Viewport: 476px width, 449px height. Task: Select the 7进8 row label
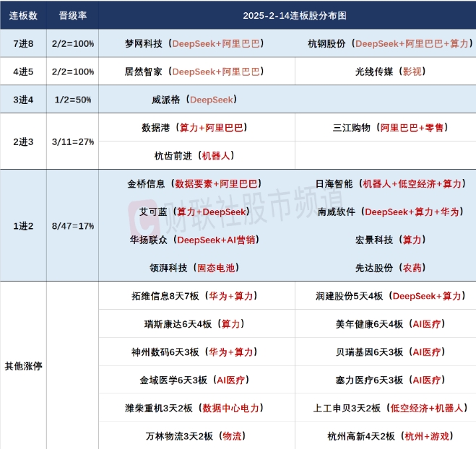coord(23,44)
